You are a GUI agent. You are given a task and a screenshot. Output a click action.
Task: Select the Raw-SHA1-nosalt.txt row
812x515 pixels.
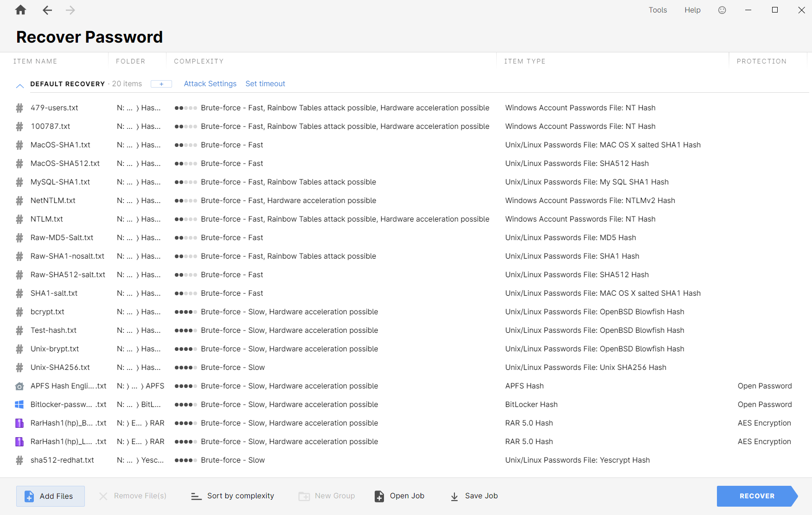(x=406, y=256)
